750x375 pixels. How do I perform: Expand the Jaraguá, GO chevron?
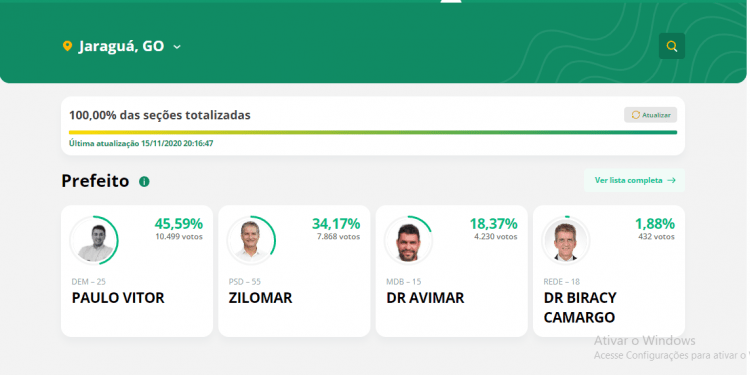coord(177,47)
